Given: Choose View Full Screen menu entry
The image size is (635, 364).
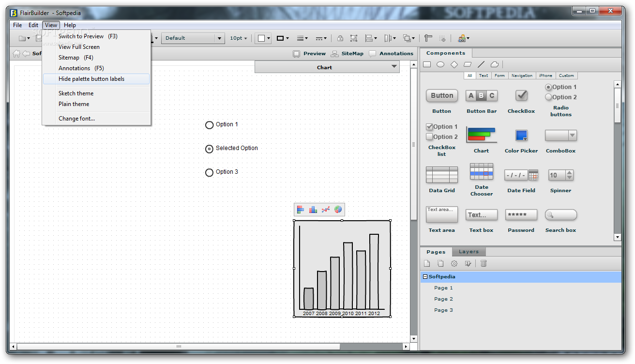Looking at the screenshot, I should pos(96,47).
